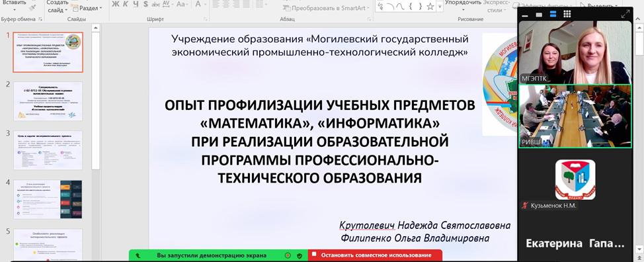Click the encryption shield icon on green bar

pos(300,255)
